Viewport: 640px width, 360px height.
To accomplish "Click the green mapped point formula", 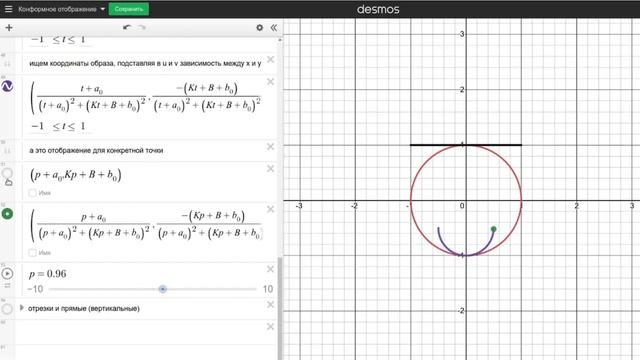I will (x=146, y=225).
